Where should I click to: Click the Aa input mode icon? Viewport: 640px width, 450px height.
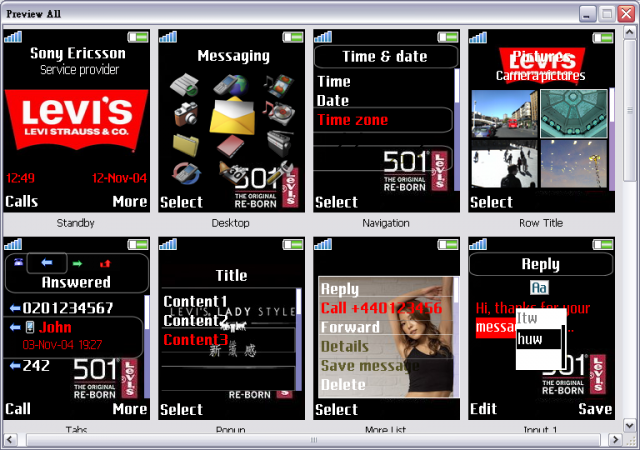(540, 287)
